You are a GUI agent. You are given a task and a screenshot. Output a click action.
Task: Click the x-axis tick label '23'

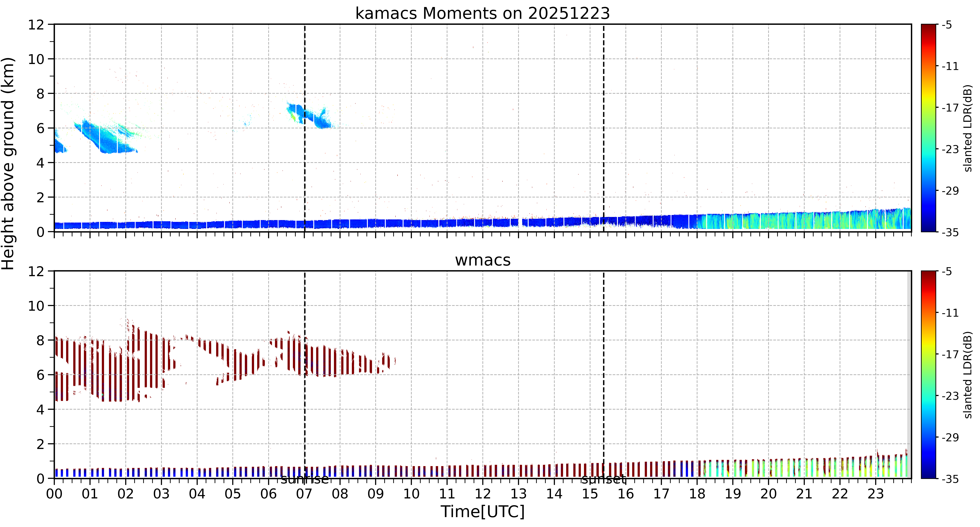[876, 494]
